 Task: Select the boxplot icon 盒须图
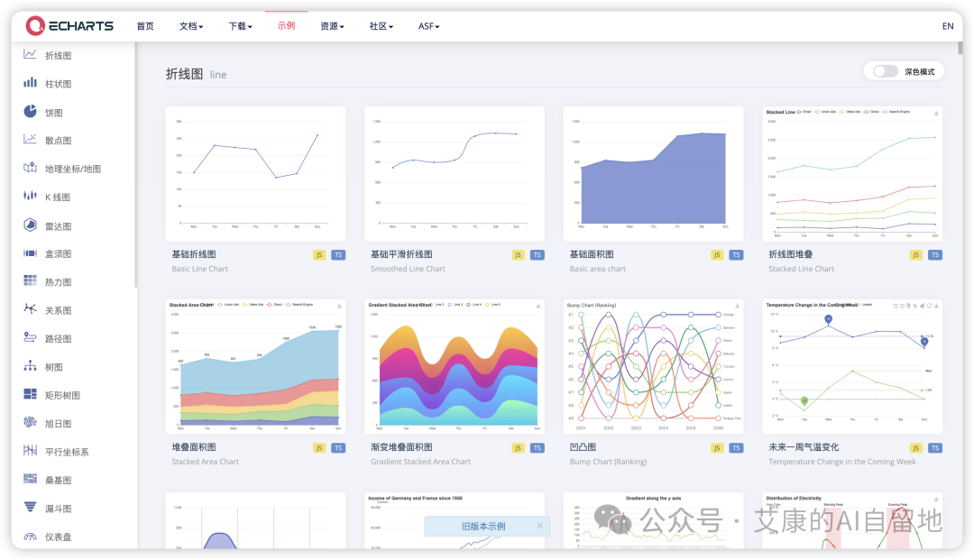[30, 253]
